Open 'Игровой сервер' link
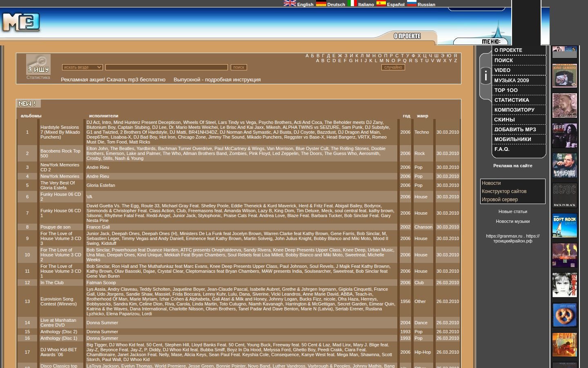The height and width of the screenshot is (368, 588). 500,200
